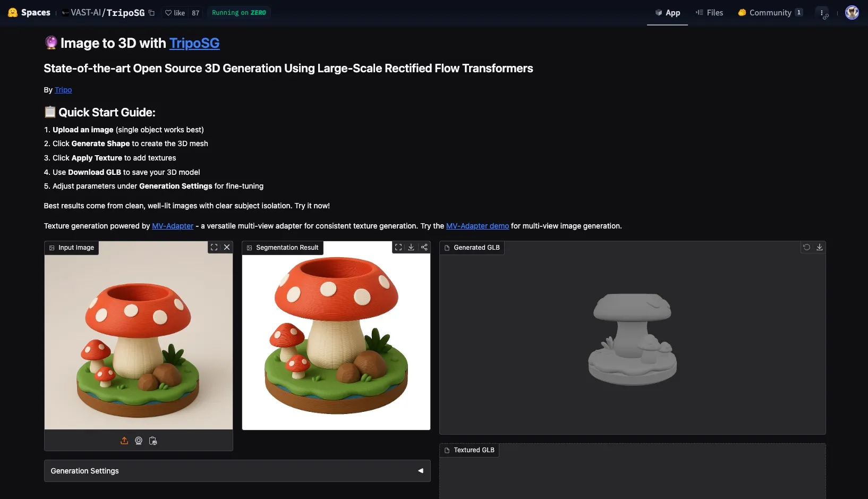Duplicate the TripoSG space
The height and width of the screenshot is (499, 868).
(152, 12)
